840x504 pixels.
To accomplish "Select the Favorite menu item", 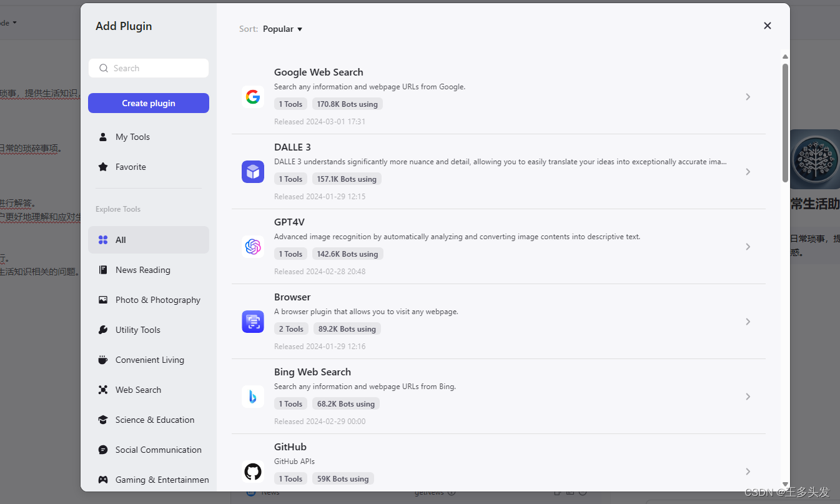I will click(x=149, y=167).
